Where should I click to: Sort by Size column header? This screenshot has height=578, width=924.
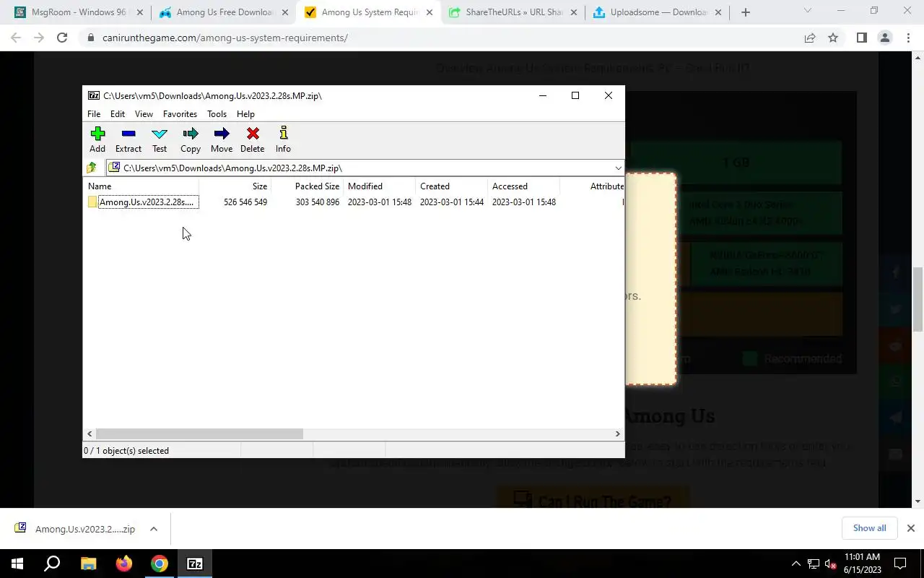point(235,186)
